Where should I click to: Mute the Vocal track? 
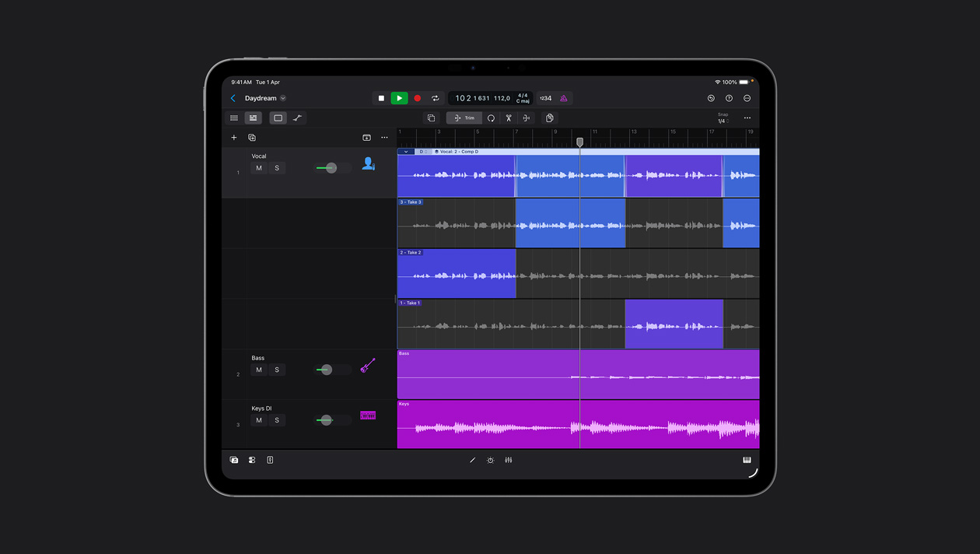(259, 167)
